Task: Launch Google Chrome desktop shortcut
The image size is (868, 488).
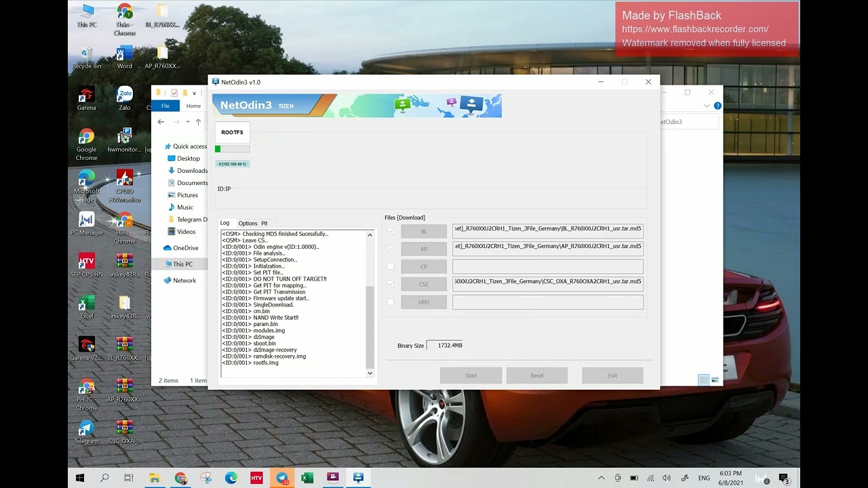Action: (87, 144)
